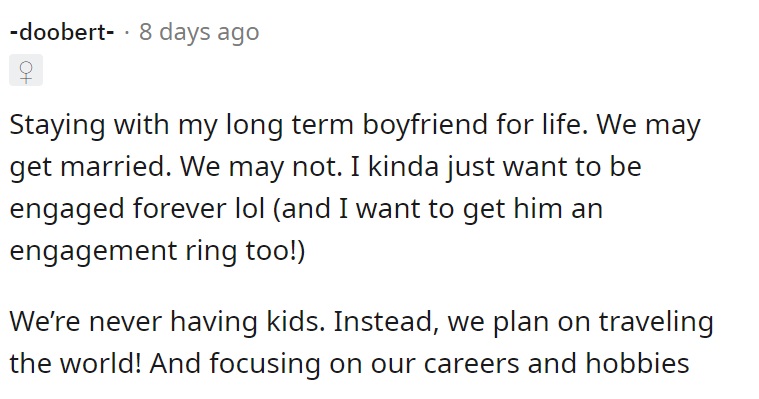Viewport: 759px width, 399px height.
Task: Click the female symbol flair icon
Action: [26, 70]
